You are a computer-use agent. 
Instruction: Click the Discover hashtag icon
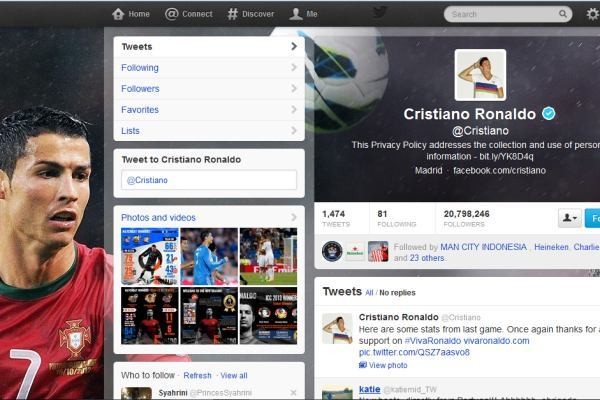pos(232,14)
